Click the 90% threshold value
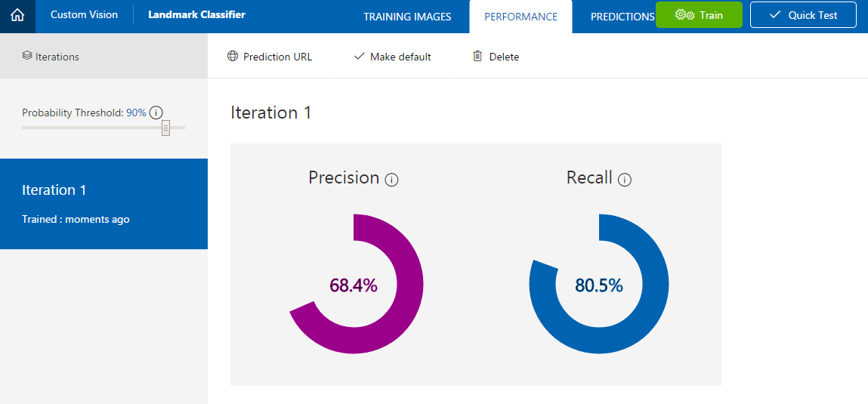The height and width of the screenshot is (404, 868). click(x=136, y=113)
